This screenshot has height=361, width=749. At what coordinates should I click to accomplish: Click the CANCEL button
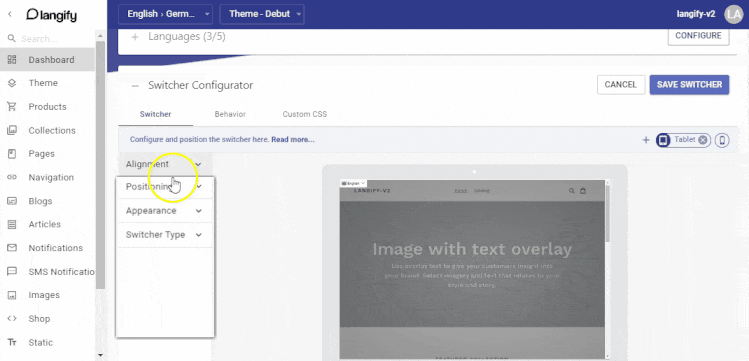tap(621, 85)
